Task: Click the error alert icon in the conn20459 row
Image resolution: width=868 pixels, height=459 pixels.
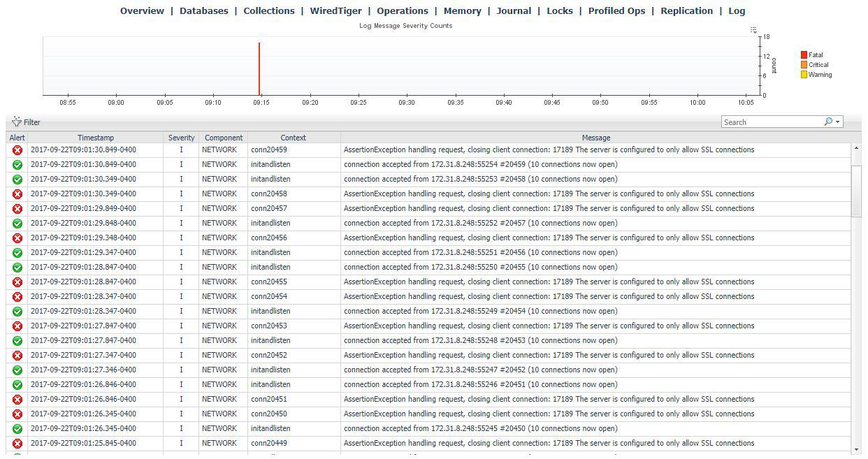Action: tap(17, 150)
